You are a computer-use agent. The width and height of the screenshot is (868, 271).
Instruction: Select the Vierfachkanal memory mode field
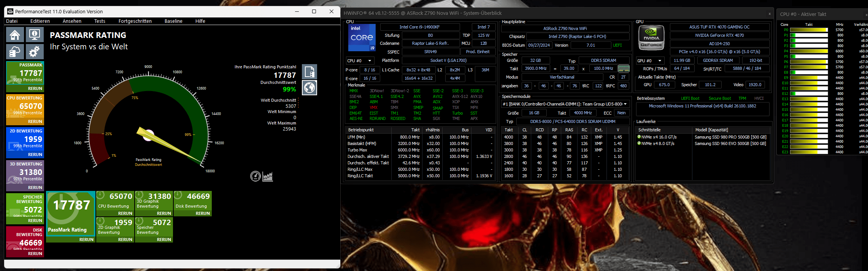pyautogui.click(x=562, y=77)
